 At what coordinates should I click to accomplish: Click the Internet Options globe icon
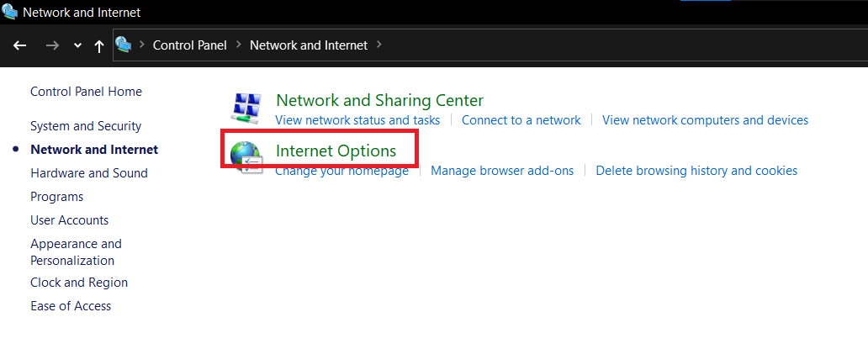coord(246,156)
